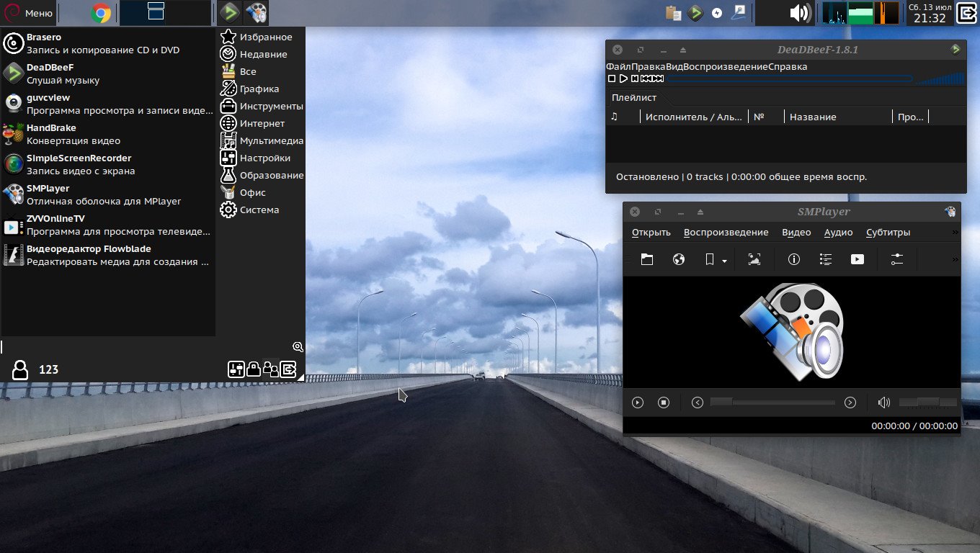Click the open file folder icon in SMPlayer
Screen dimensions: 980x553
(647, 259)
